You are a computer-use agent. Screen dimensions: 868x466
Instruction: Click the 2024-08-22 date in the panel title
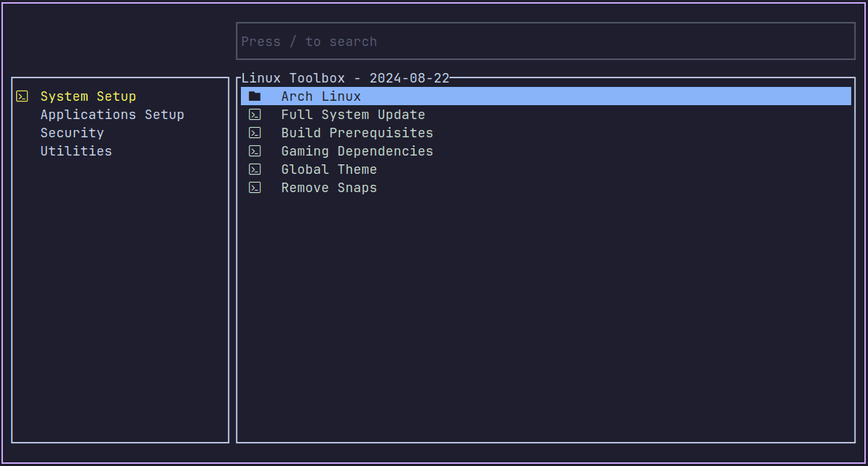click(x=410, y=78)
